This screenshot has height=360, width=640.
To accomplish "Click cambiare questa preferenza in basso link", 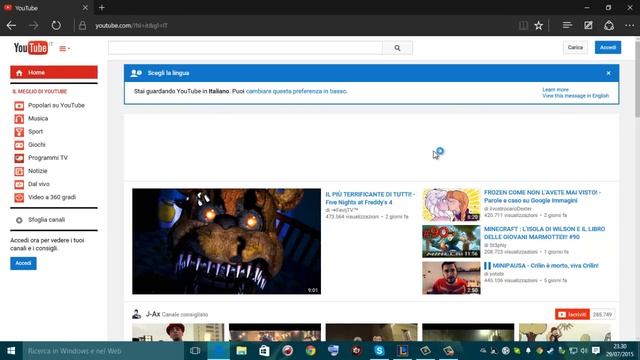I will click(296, 91).
